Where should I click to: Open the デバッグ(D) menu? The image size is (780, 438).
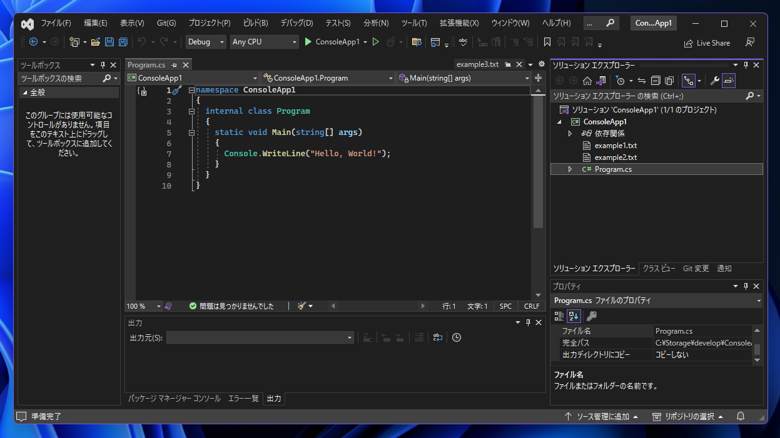[x=296, y=23]
